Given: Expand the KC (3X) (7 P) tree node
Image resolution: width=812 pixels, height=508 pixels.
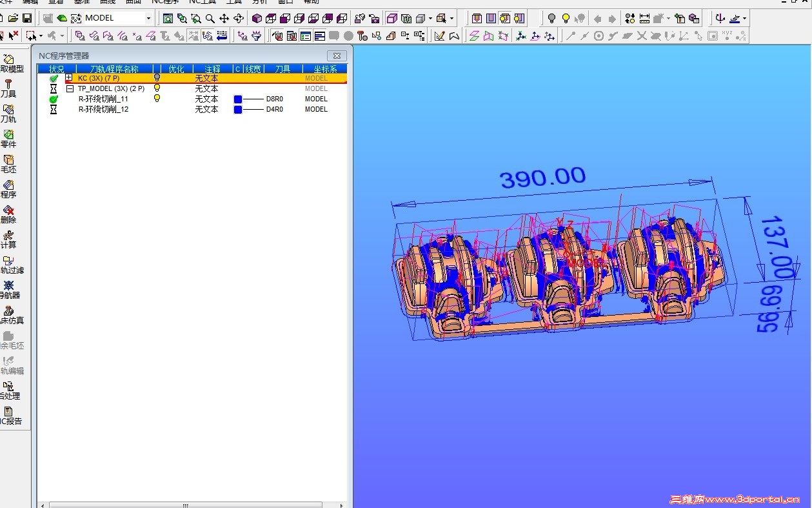Looking at the screenshot, I should pyautogui.click(x=69, y=77).
